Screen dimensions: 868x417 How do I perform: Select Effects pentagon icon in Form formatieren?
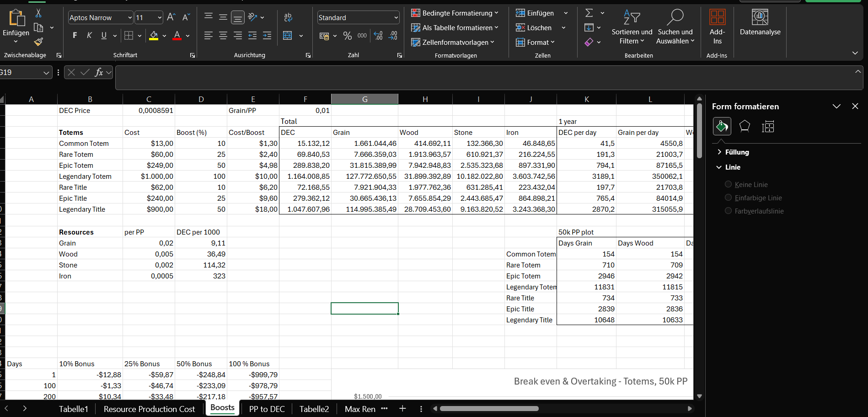pyautogui.click(x=745, y=126)
